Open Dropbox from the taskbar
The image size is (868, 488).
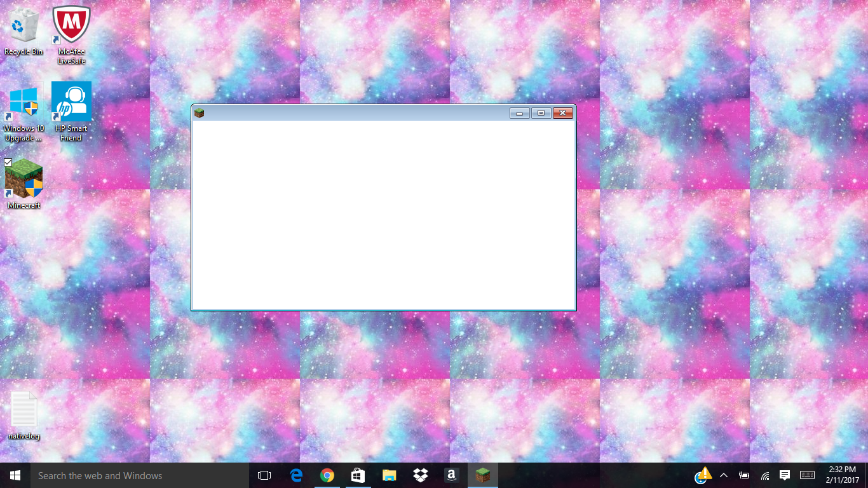point(420,475)
